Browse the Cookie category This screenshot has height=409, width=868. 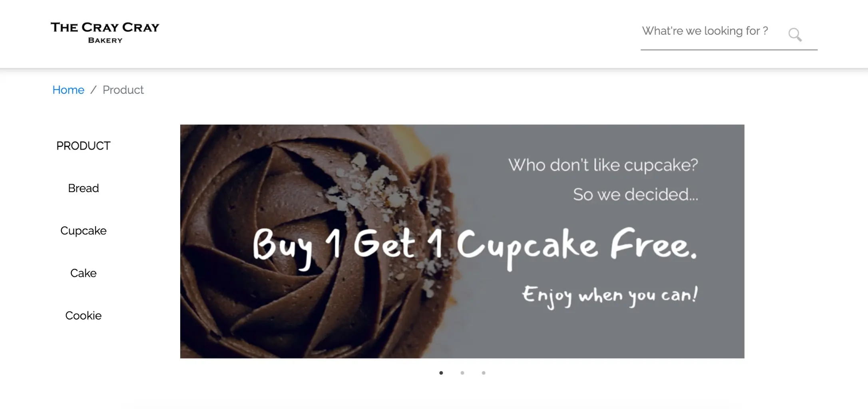pos(83,316)
